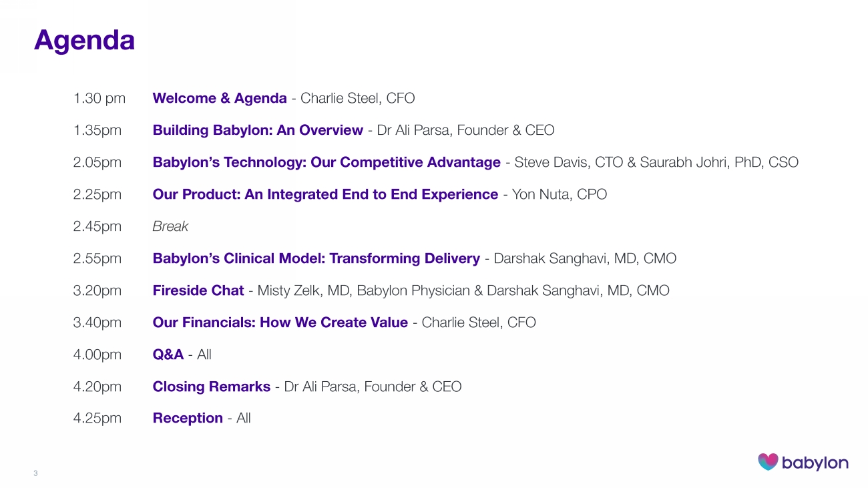Click the 4.25pm time label
This screenshot has width=868, height=488.
coord(97,419)
